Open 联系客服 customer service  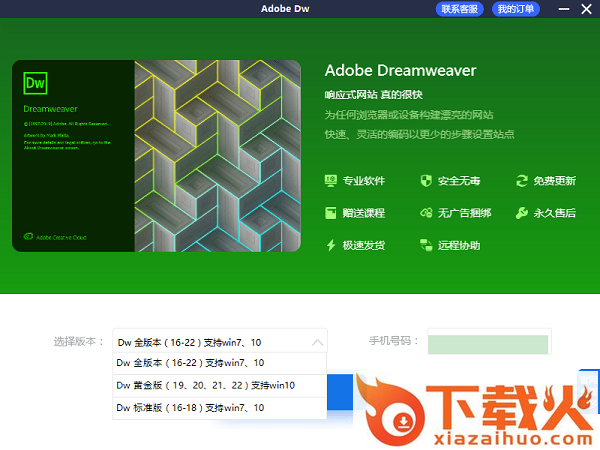tap(460, 9)
